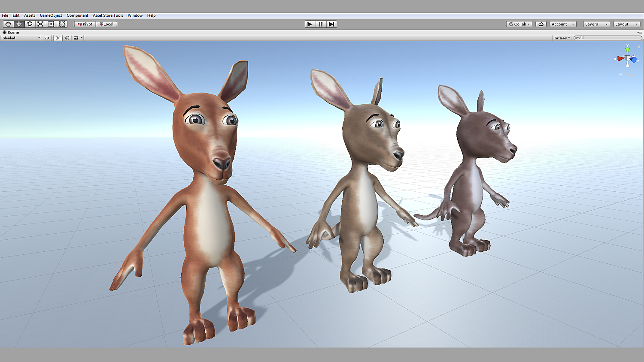Viewport: 644px width, 362px height.
Task: Select the Rect Transform tool
Action: [x=51, y=24]
